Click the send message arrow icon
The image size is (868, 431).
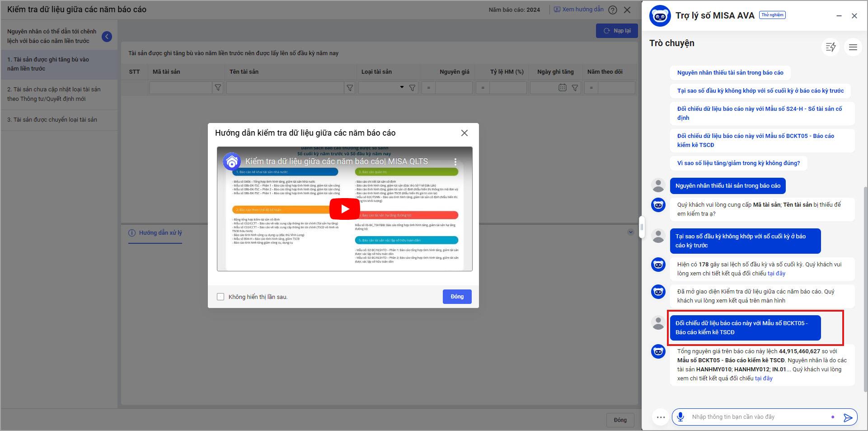848,417
